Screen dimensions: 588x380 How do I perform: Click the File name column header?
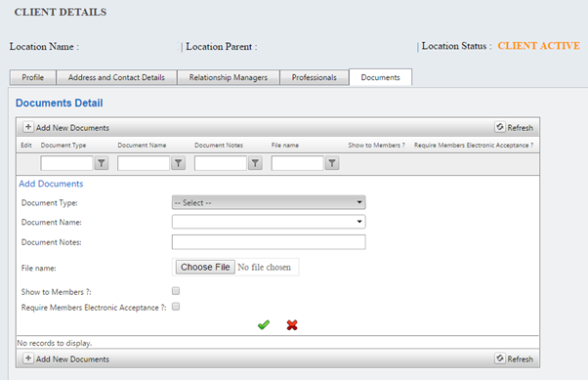285,146
